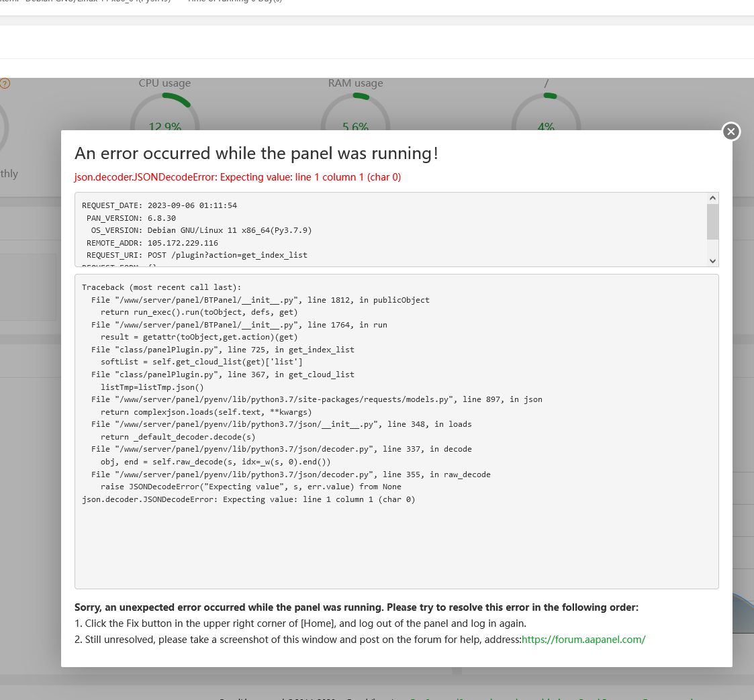Click the panelPlugin.py line 725 entry
The height and width of the screenshot is (700, 754).
[x=223, y=350]
